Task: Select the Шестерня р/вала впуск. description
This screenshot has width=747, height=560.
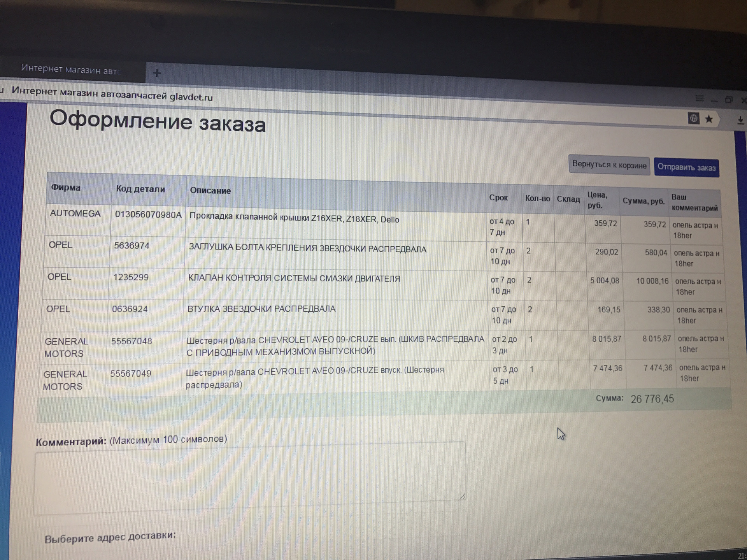Action: (314, 377)
